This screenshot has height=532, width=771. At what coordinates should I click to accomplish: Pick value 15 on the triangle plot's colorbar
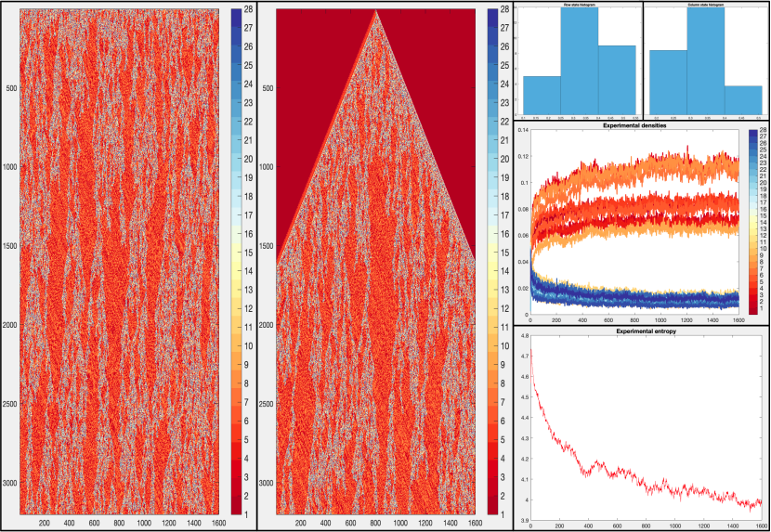tap(492, 251)
